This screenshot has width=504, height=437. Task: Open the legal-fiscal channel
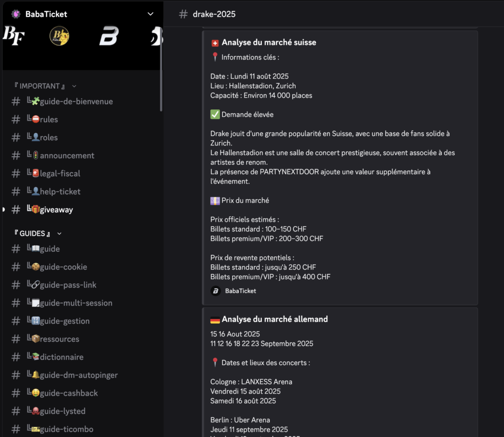60,173
